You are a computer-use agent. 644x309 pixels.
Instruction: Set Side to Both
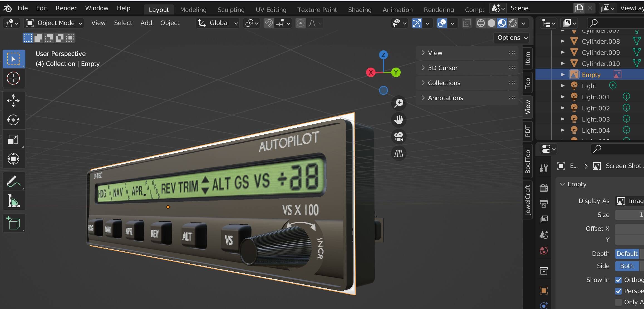(x=627, y=266)
